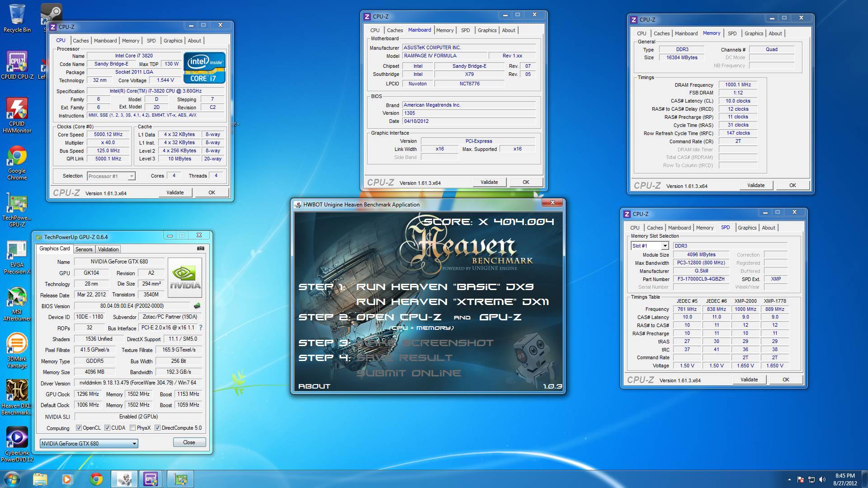Open the GPU selection dropdown in GPU-Z
Screen dimensions: 868x488
[x=89, y=443]
